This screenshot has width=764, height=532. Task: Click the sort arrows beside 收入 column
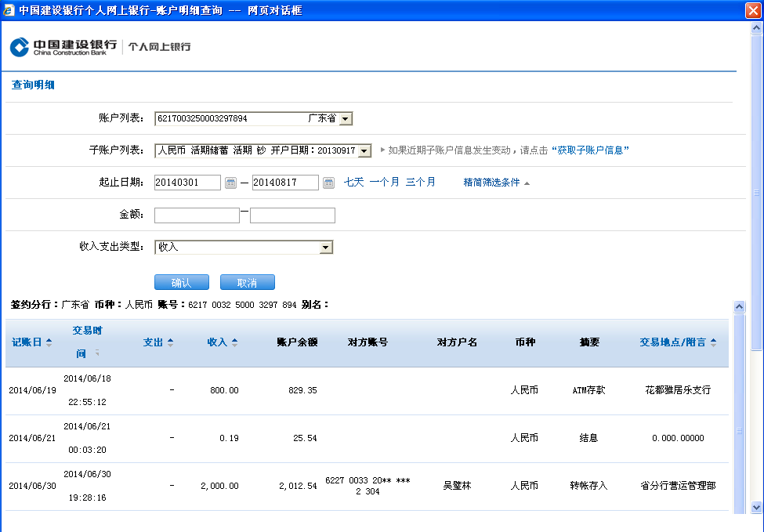point(234,342)
